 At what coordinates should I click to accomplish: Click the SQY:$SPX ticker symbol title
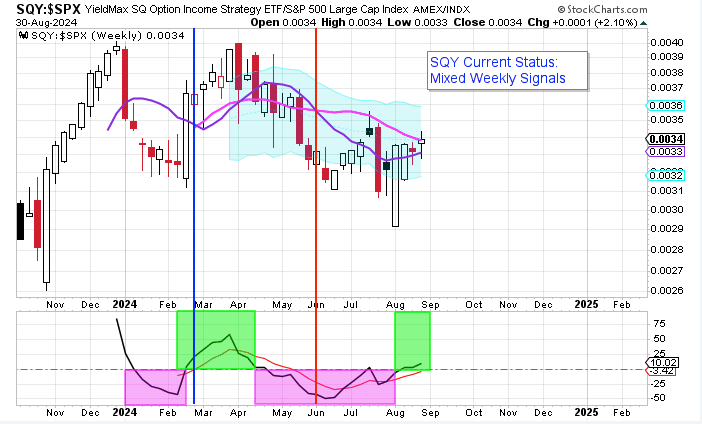point(37,10)
